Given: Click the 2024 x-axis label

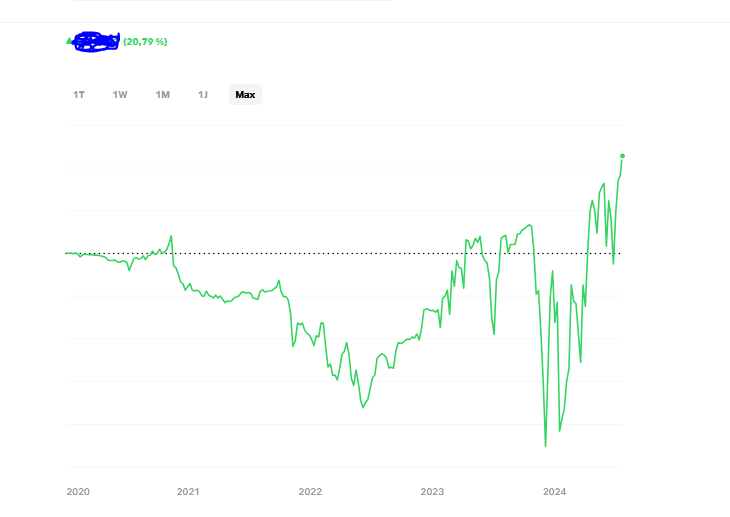Looking at the screenshot, I should point(554,492).
